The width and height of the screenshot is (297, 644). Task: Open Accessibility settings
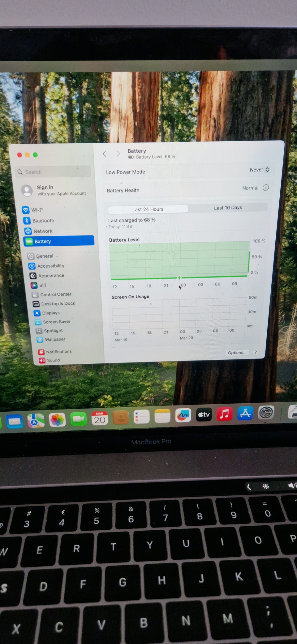tap(46, 266)
